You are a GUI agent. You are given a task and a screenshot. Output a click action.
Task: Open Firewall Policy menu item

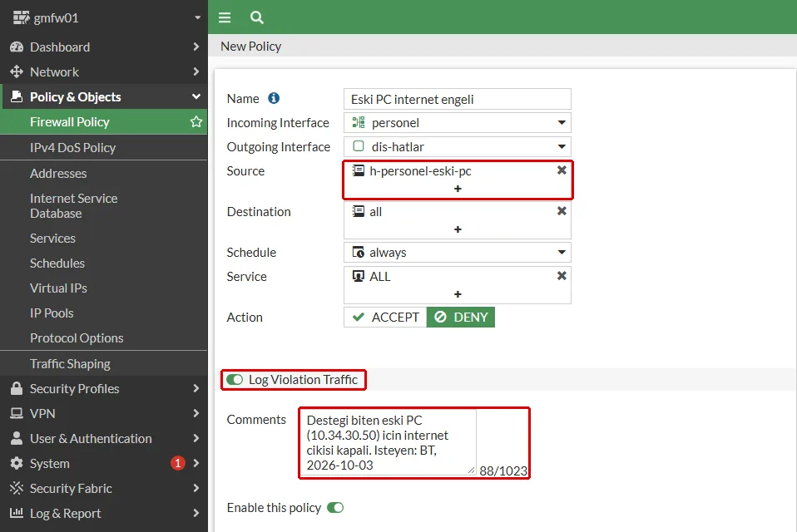pyautogui.click(x=104, y=122)
